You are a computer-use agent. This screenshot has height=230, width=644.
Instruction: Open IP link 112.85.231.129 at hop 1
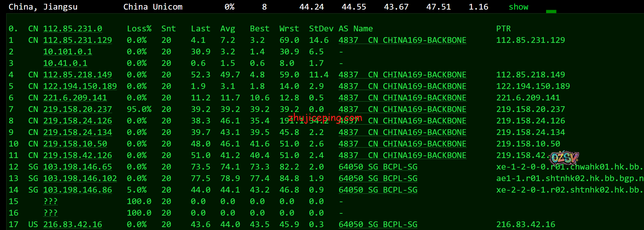click(77, 40)
